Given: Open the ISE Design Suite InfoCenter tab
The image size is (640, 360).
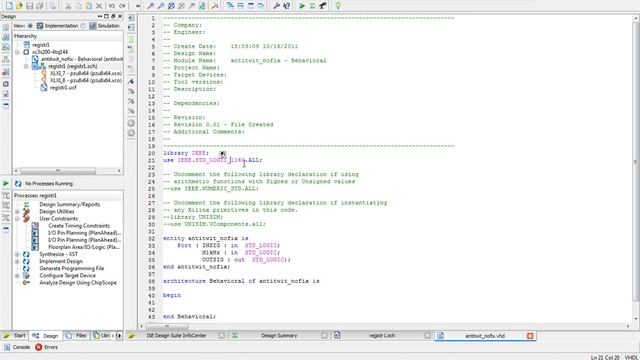Looking at the screenshot, I should pos(176,336).
